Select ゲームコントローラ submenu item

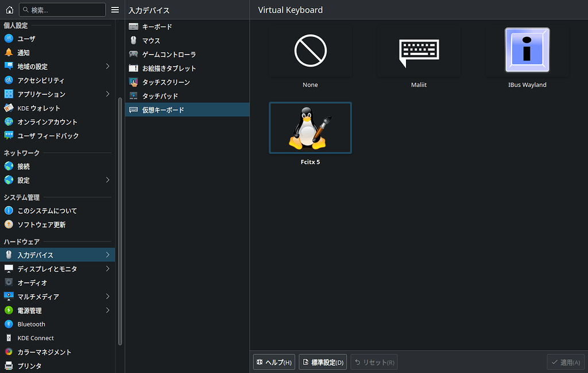(x=187, y=55)
